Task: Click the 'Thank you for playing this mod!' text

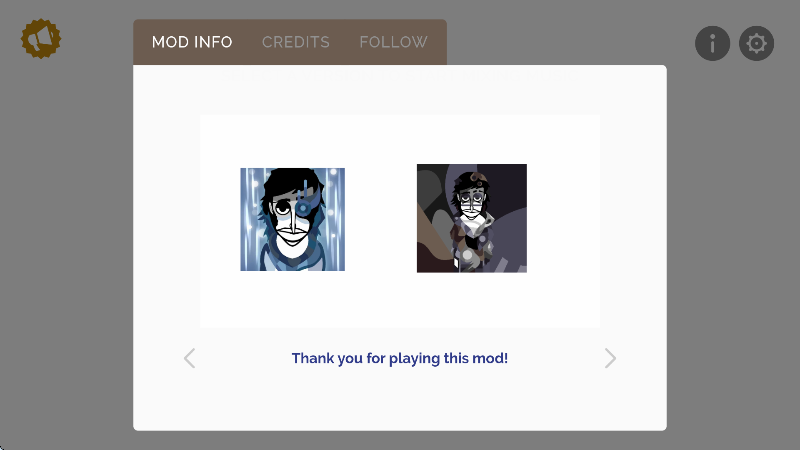Action: pos(399,358)
